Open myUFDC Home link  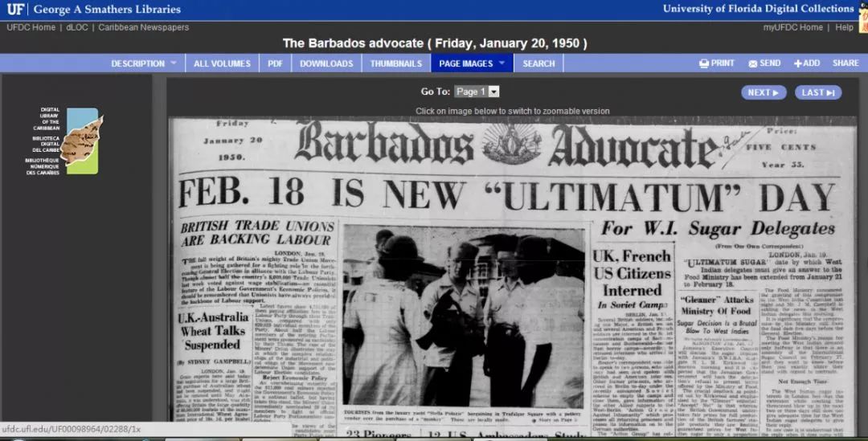click(x=792, y=27)
